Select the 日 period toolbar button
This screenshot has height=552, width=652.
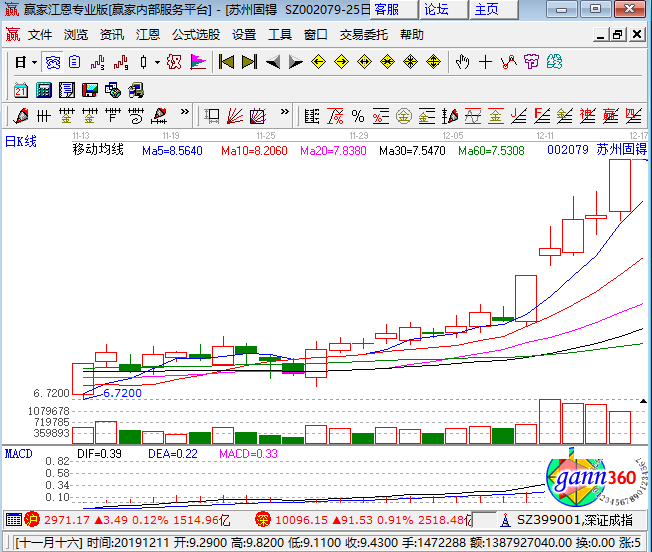tap(21, 63)
